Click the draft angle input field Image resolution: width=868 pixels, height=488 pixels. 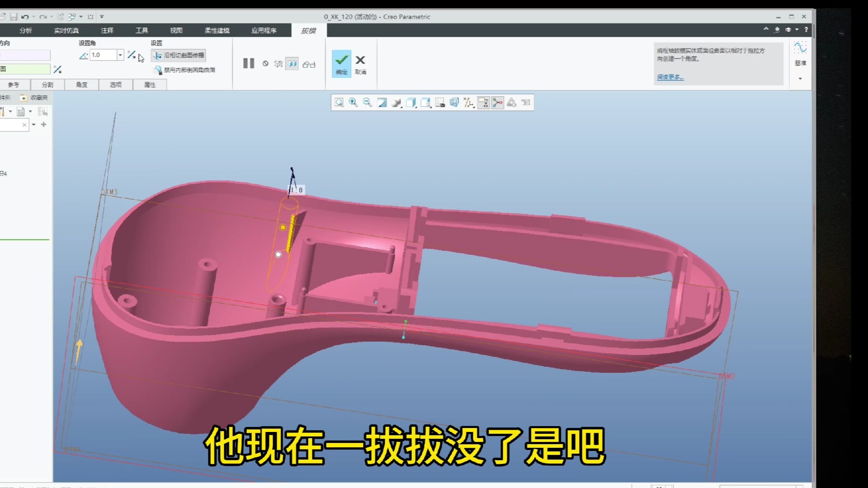point(103,55)
